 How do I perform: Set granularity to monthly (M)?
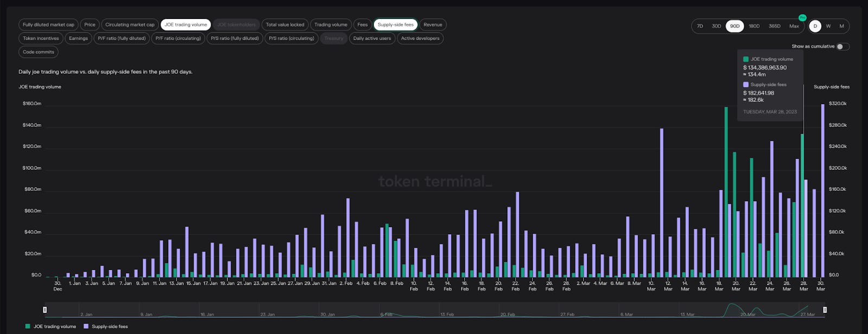[x=841, y=26]
